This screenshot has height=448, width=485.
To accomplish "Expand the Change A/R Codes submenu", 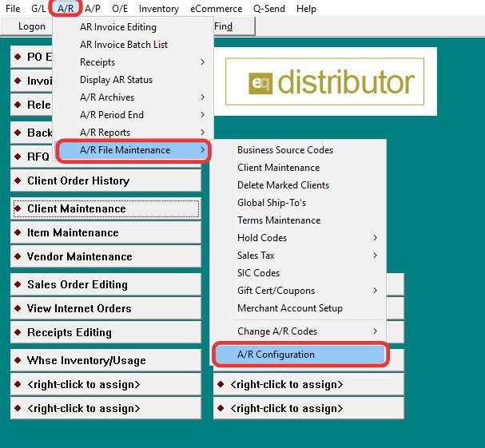I will tap(298, 331).
